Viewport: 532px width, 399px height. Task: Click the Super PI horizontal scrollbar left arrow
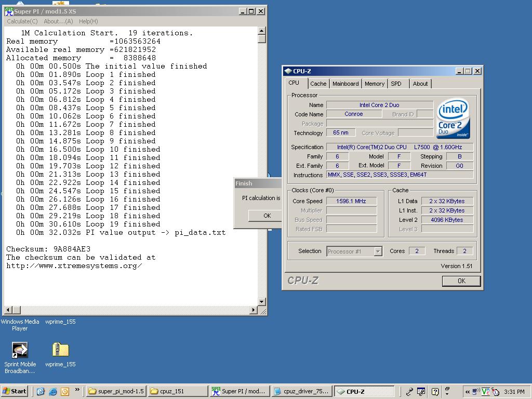click(8, 310)
